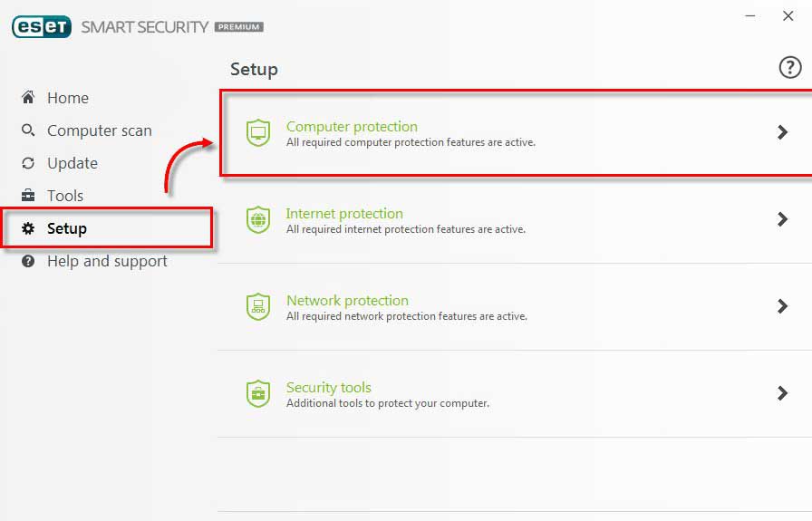Click the Home house icon in sidebar
The image size is (812, 521).
click(28, 98)
